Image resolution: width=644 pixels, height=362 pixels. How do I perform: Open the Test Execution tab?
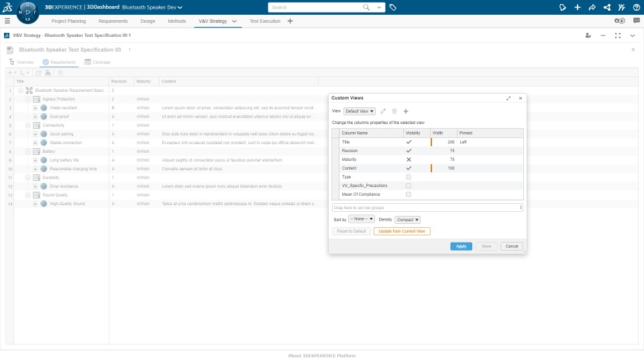pos(265,21)
